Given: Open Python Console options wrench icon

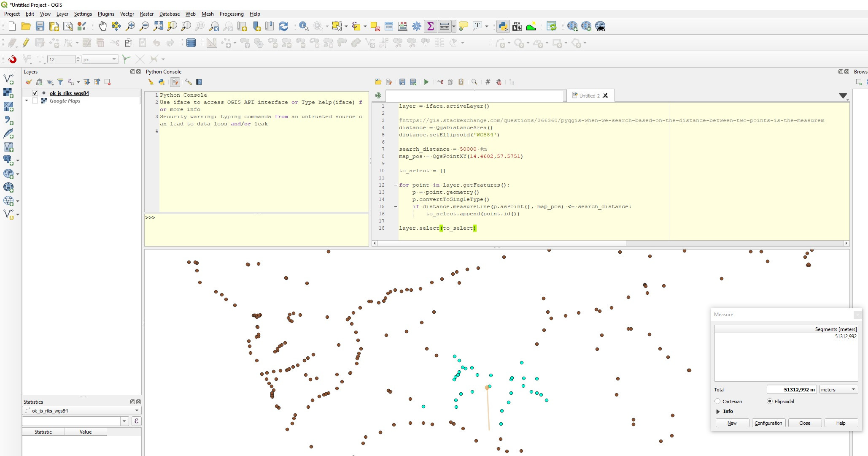Looking at the screenshot, I should point(188,82).
